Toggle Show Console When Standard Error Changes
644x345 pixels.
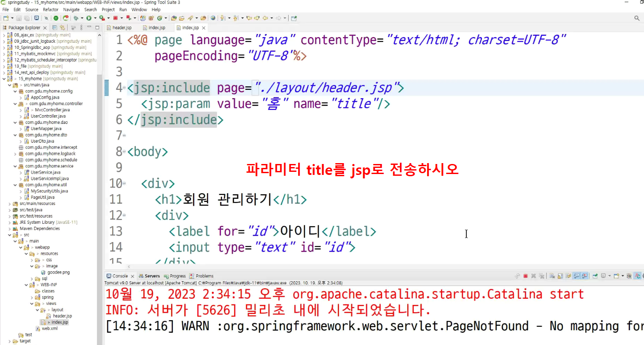click(x=584, y=276)
